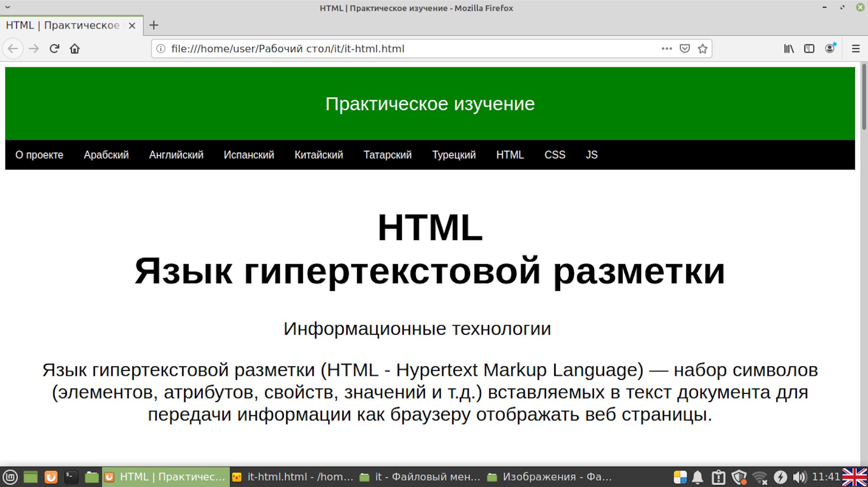
Task: Click the Информационные технологии subtitle
Action: click(x=417, y=328)
